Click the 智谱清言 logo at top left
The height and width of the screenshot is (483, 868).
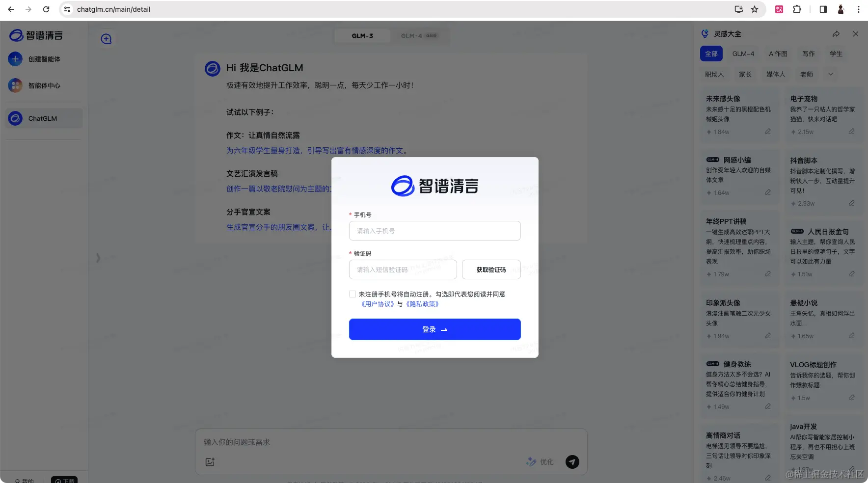click(x=36, y=35)
